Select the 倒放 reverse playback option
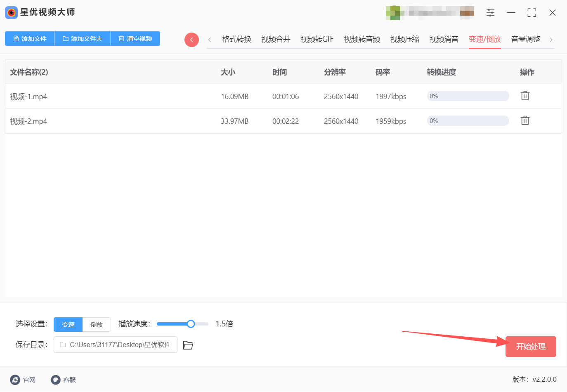The width and height of the screenshot is (567, 392). [97, 324]
